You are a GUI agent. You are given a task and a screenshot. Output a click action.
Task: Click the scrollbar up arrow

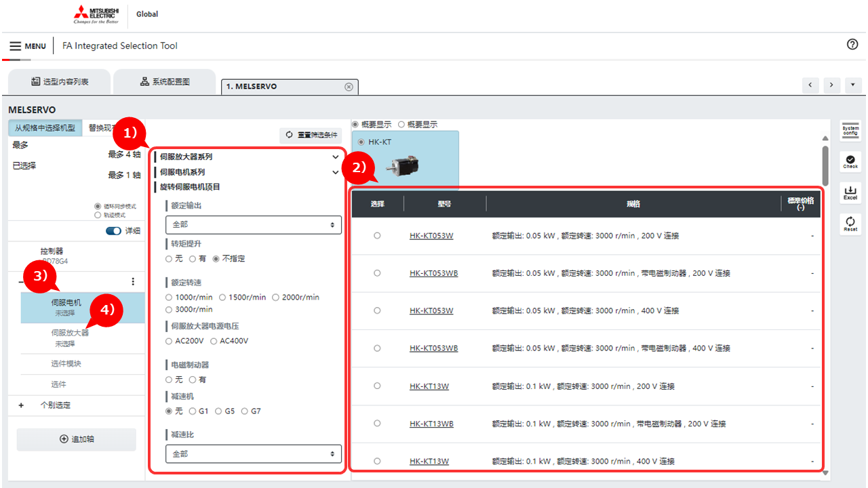pyautogui.click(x=825, y=138)
